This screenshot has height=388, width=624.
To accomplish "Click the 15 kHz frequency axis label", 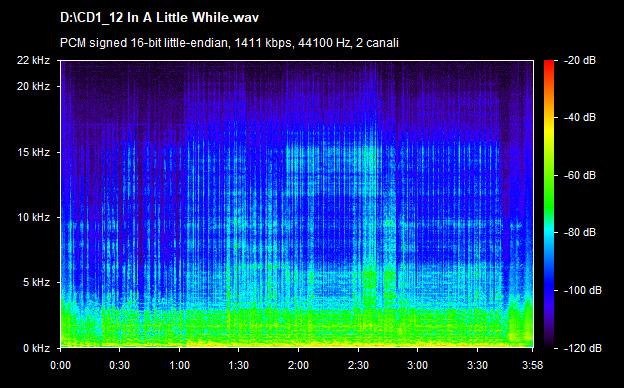I will point(33,152).
